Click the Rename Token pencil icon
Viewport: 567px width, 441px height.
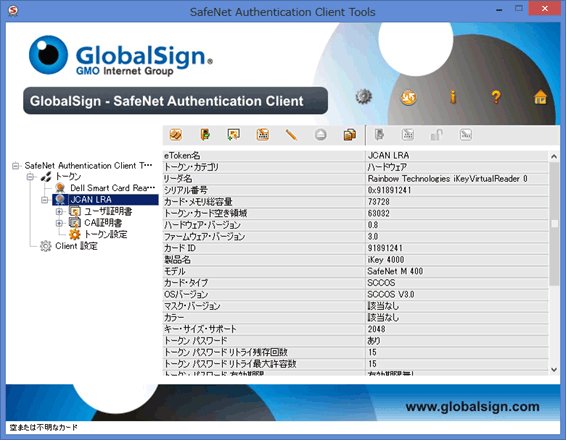(x=291, y=135)
